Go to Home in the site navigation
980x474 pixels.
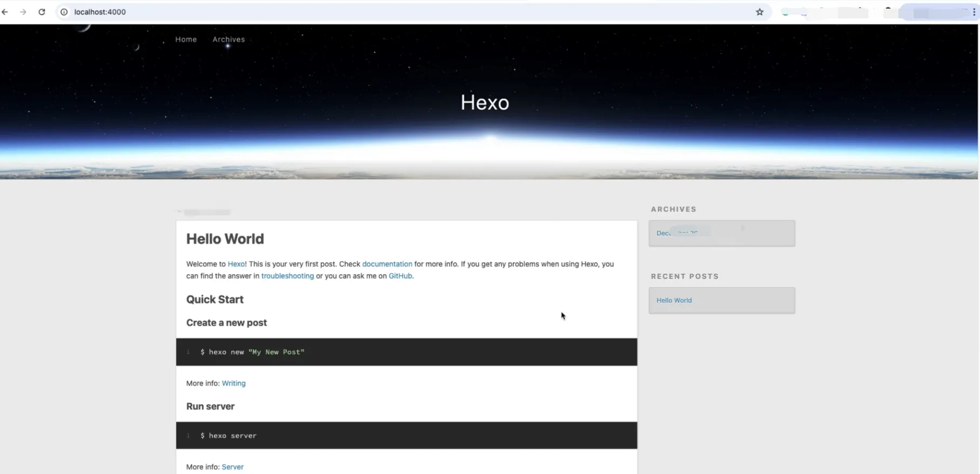(186, 39)
